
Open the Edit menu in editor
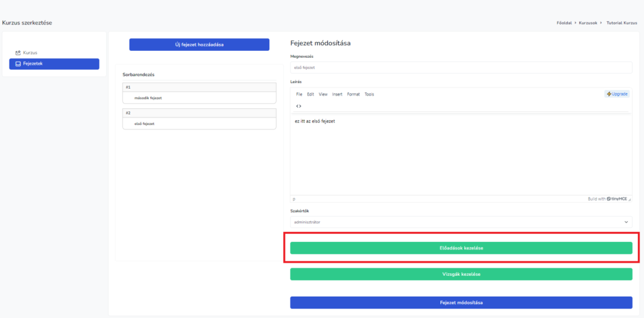click(x=311, y=94)
